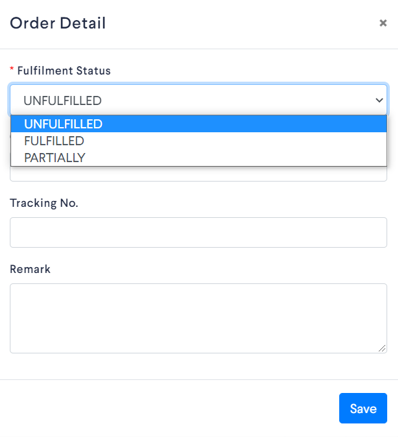
Task: Click the partially hidden field under dropdown list
Action: 198,174
